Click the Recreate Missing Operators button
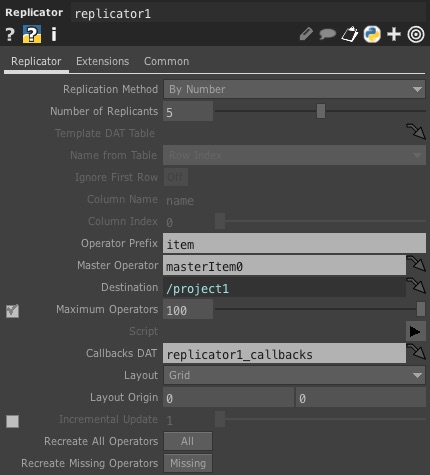The height and width of the screenshot is (475, 430). [187, 463]
